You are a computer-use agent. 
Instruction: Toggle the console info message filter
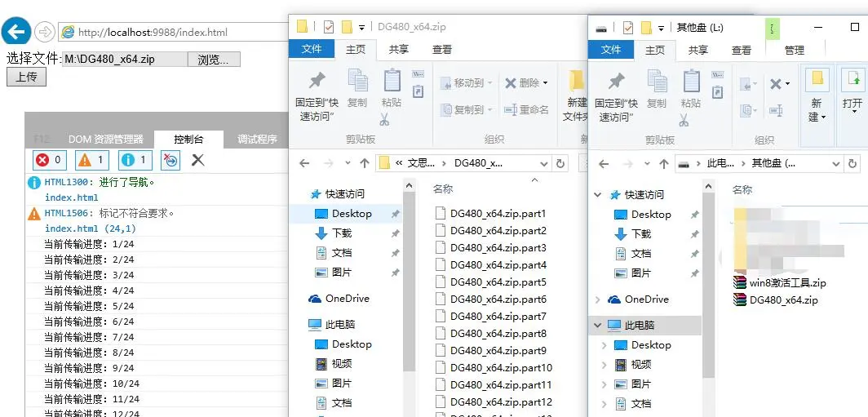(135, 161)
